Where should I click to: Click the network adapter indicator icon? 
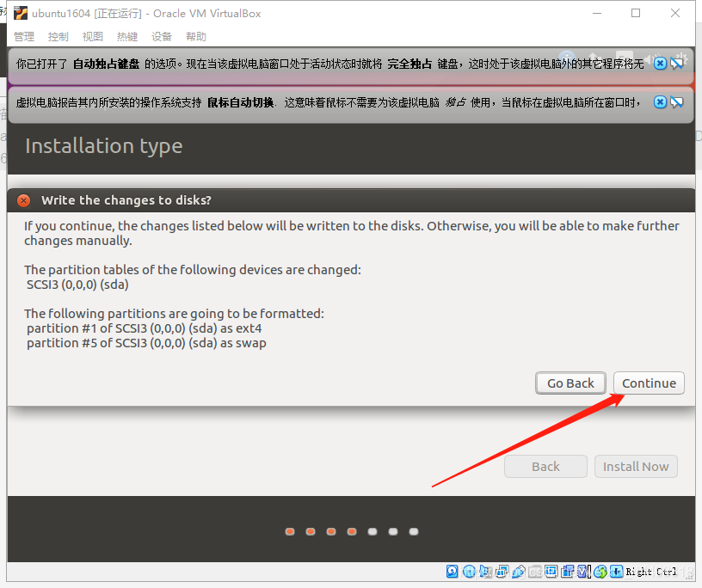tap(502, 572)
